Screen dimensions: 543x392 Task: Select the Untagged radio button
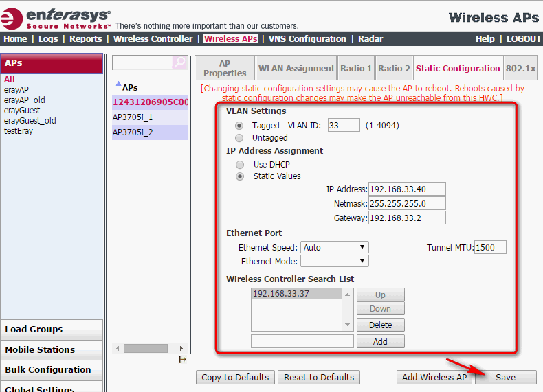(x=239, y=138)
